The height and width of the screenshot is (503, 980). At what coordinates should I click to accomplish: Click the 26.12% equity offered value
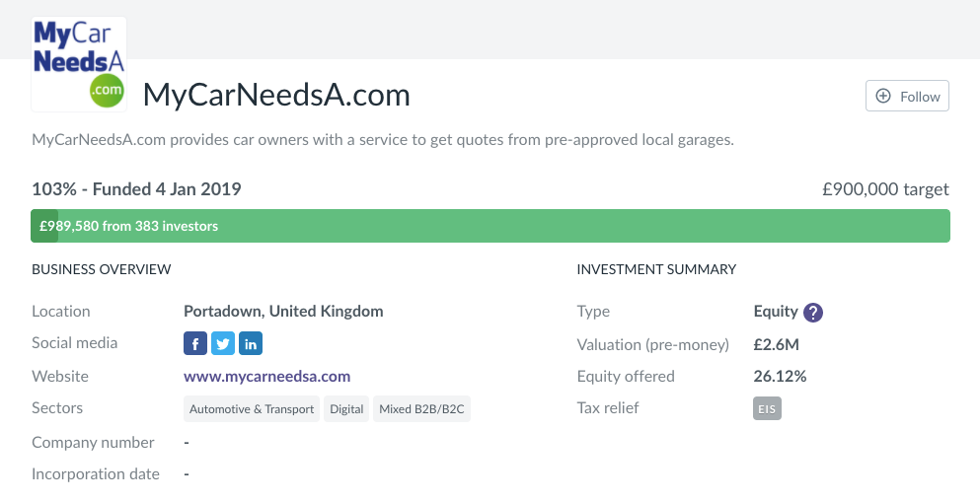click(780, 376)
